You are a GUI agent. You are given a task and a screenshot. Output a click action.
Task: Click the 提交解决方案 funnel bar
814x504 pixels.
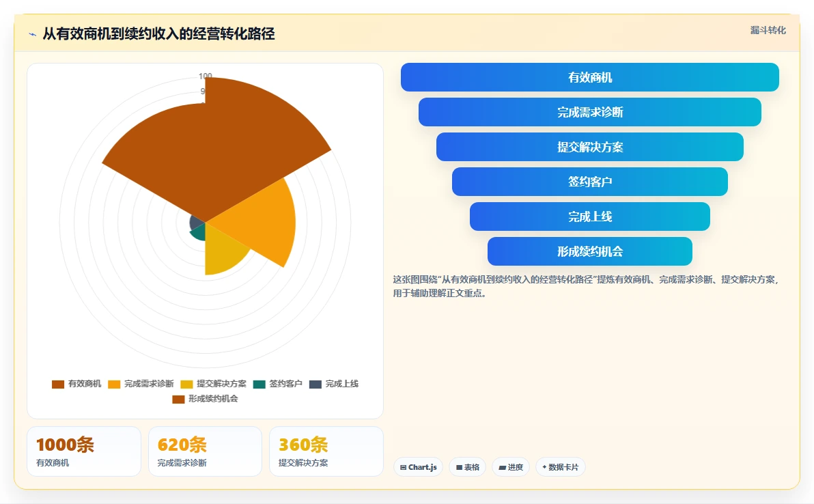pos(590,147)
